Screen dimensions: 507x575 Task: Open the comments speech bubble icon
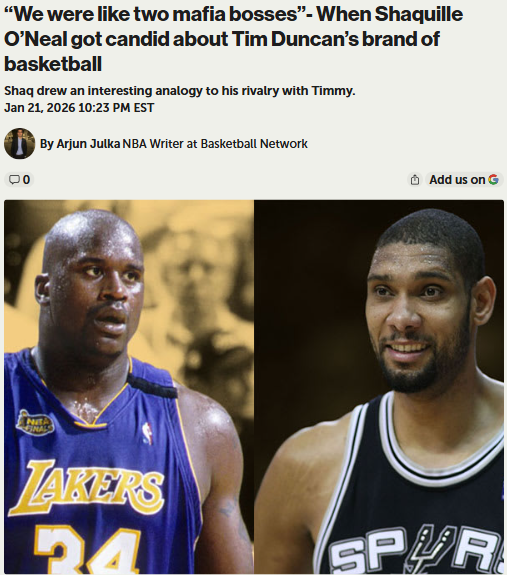(x=14, y=180)
